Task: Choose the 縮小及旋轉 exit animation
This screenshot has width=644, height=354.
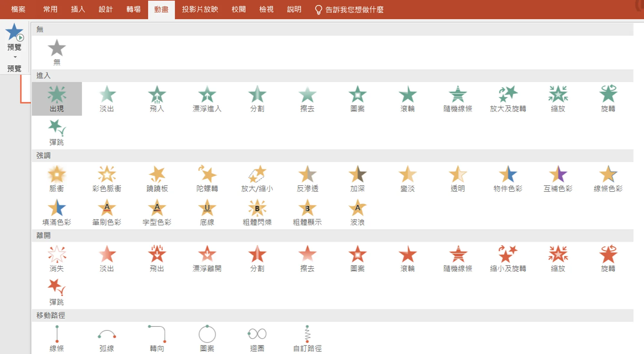Action: tap(508, 259)
